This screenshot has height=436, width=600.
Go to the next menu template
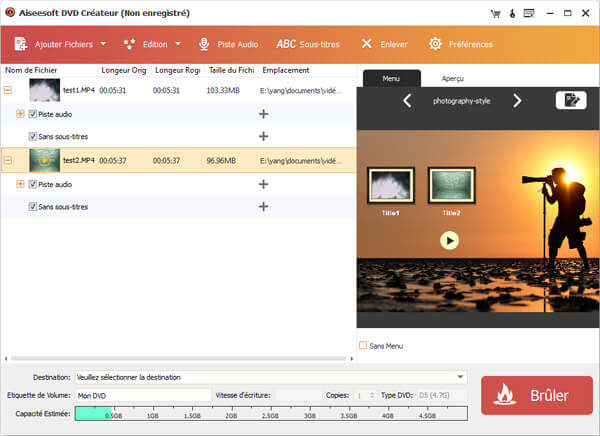517,100
